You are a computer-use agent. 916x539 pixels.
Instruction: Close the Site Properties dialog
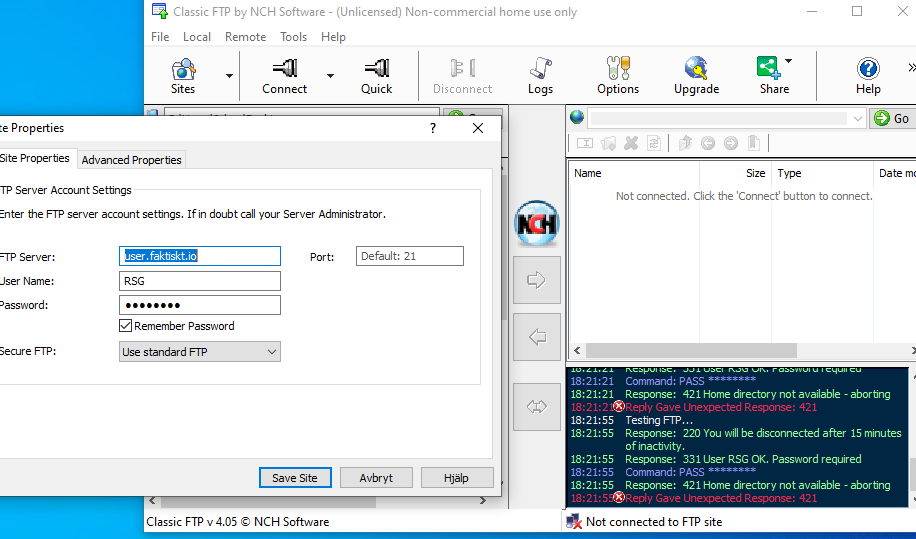(x=478, y=128)
